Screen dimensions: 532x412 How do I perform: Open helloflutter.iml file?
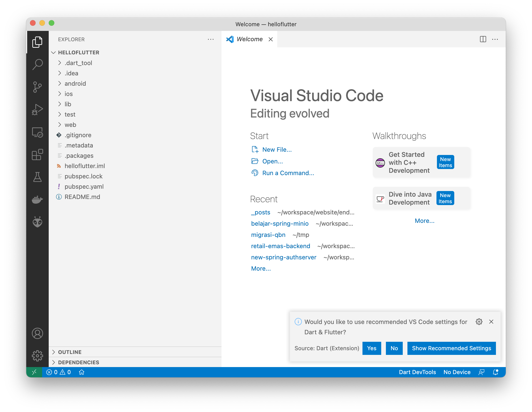point(135,166)
